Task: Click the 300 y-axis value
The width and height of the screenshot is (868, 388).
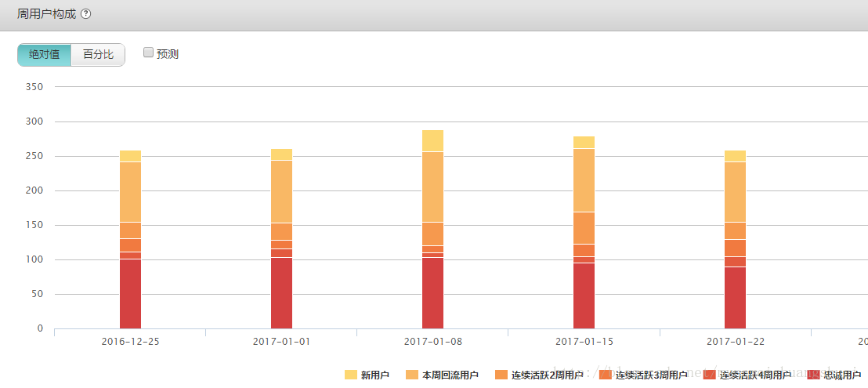Action: tap(34, 121)
